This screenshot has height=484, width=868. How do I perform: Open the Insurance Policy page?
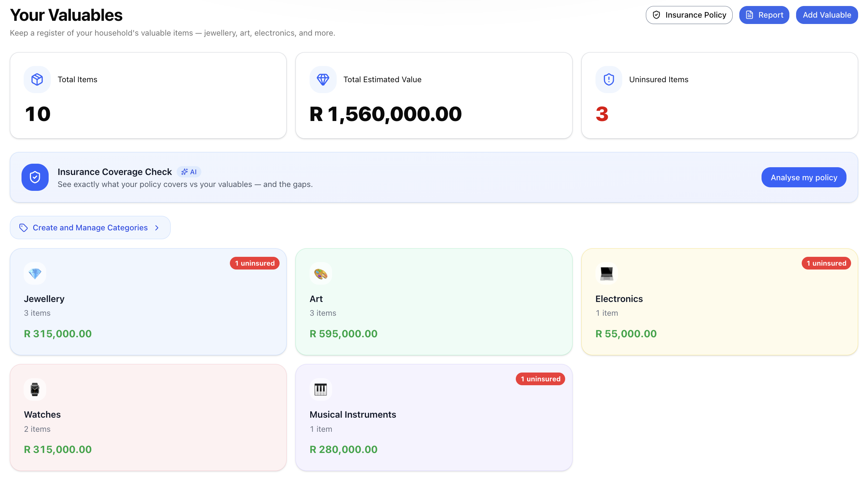coord(689,15)
